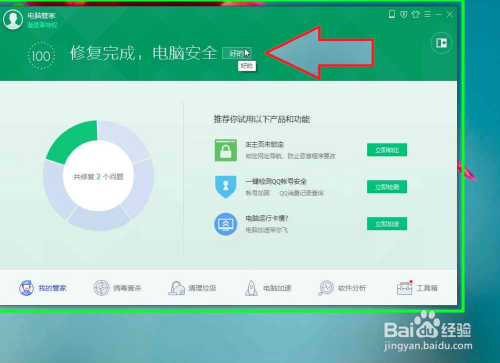Confirm with the 好的 button
This screenshot has width=500, height=363.
pos(237,53)
